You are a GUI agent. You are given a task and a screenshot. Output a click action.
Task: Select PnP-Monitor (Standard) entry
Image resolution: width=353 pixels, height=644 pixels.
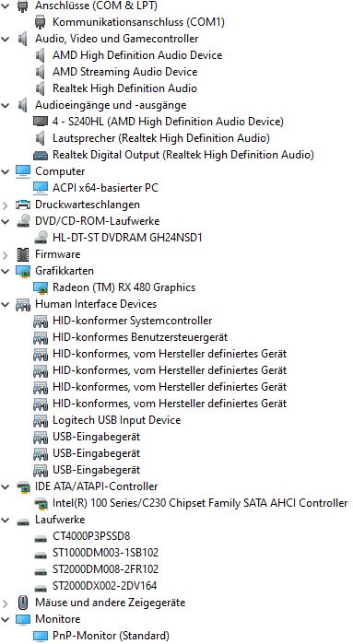111,636
